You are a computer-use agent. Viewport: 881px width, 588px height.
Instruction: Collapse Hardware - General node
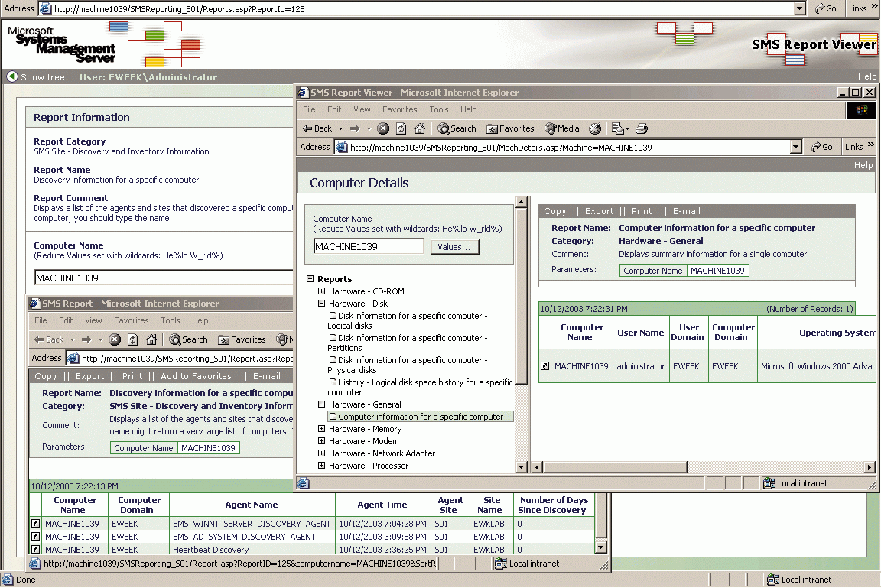(321, 404)
